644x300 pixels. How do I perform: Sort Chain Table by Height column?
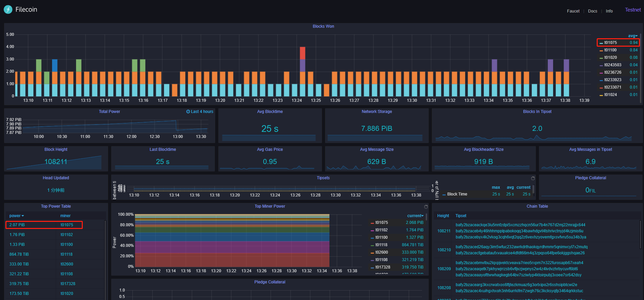click(x=443, y=216)
